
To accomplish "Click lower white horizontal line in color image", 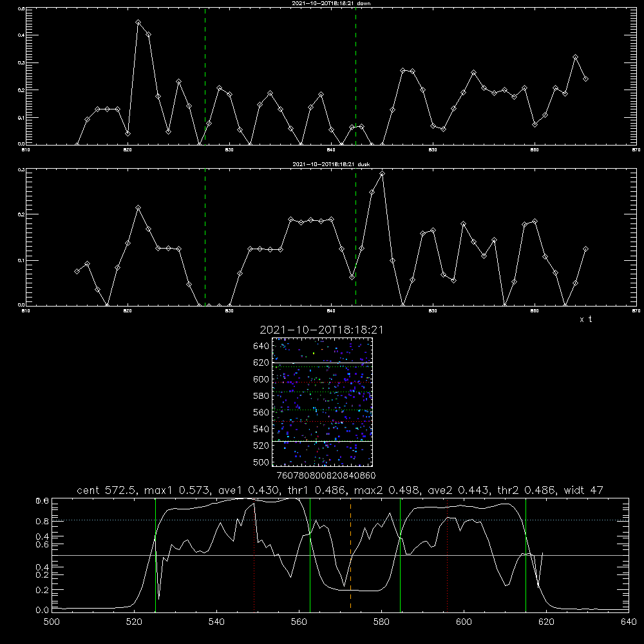I will coord(322,441).
